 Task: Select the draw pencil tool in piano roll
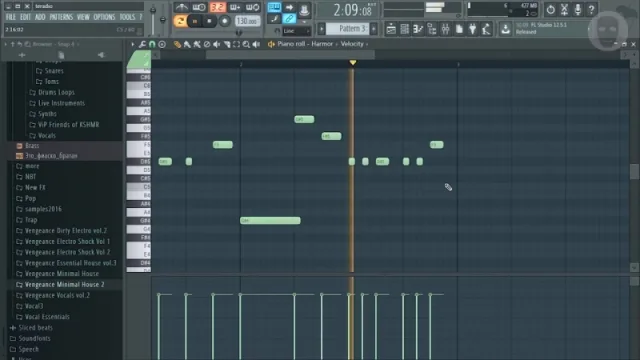(x=177, y=44)
